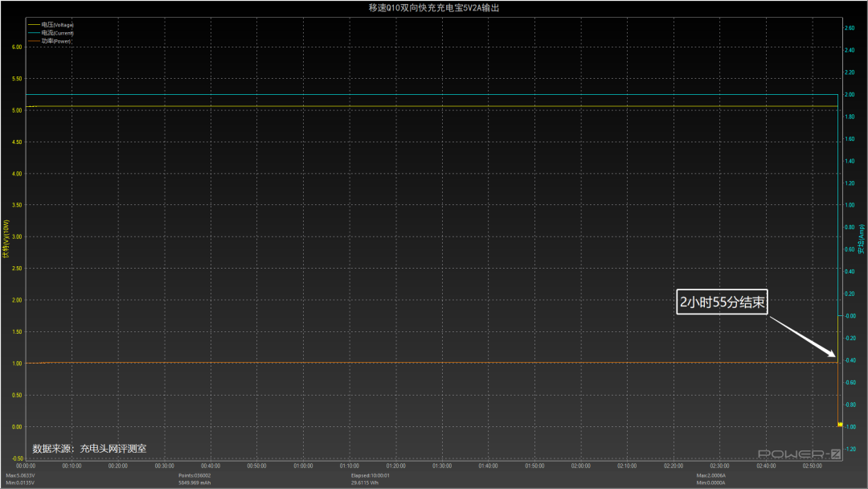The height and width of the screenshot is (489, 868).
Task: Click the orange power legend line swatch
Action: [34, 41]
